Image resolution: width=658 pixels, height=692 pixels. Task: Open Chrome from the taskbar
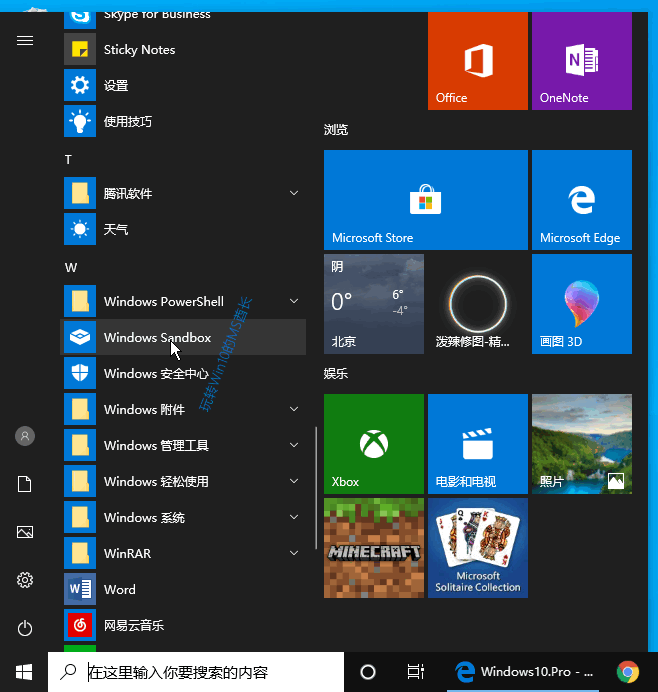628,672
